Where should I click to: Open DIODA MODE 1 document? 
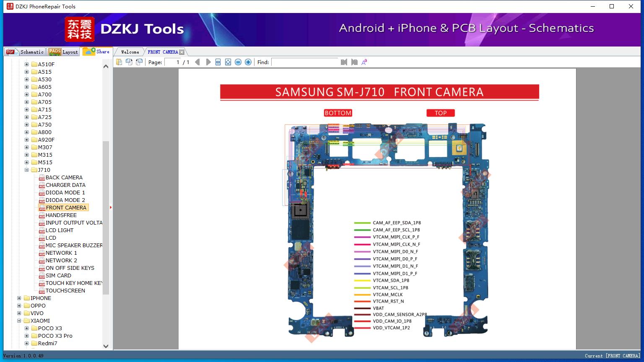point(65,193)
